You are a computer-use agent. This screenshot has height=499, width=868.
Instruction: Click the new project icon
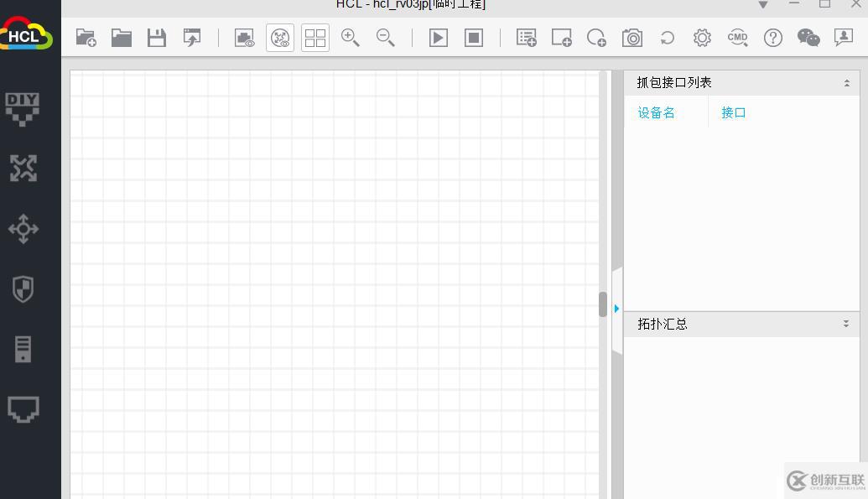(x=86, y=38)
